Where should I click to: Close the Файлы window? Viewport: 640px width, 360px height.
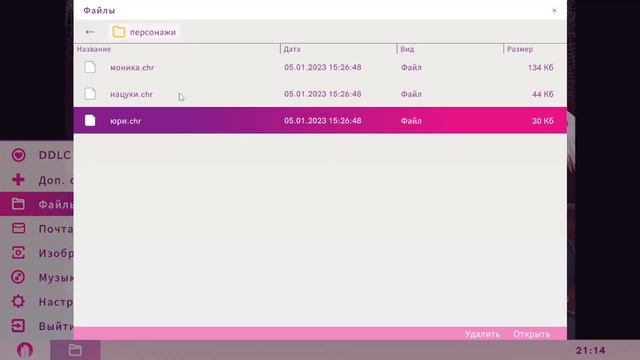pos(554,11)
